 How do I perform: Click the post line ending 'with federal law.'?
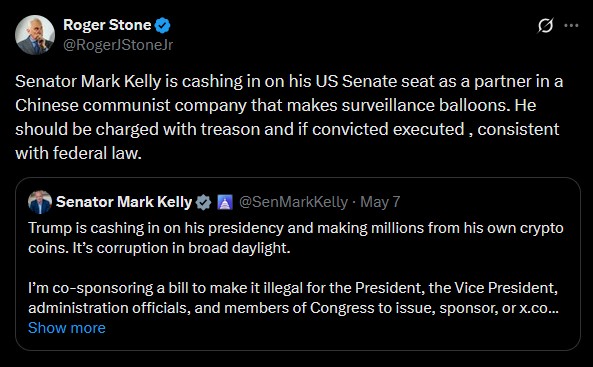pyautogui.click(x=78, y=153)
